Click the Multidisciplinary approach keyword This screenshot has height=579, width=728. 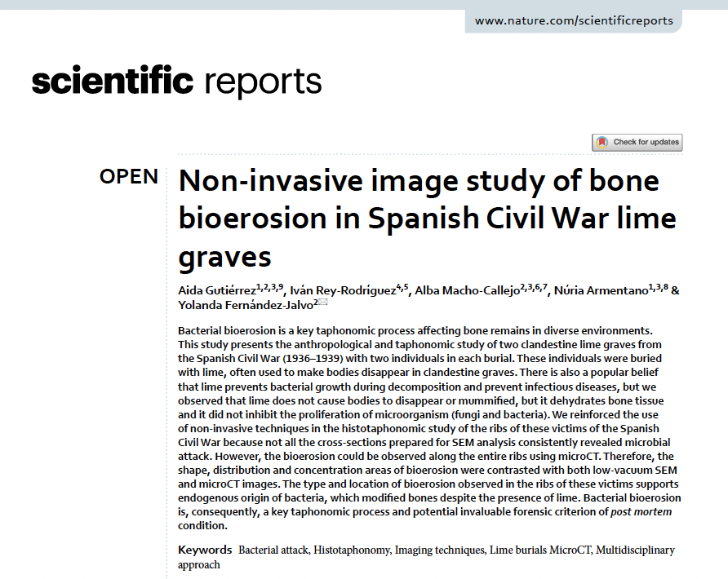click(x=635, y=550)
